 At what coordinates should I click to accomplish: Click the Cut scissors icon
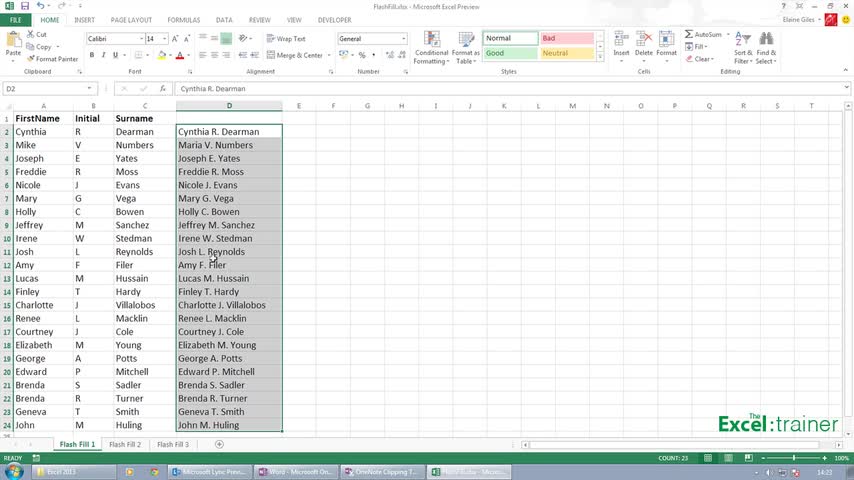(30, 34)
